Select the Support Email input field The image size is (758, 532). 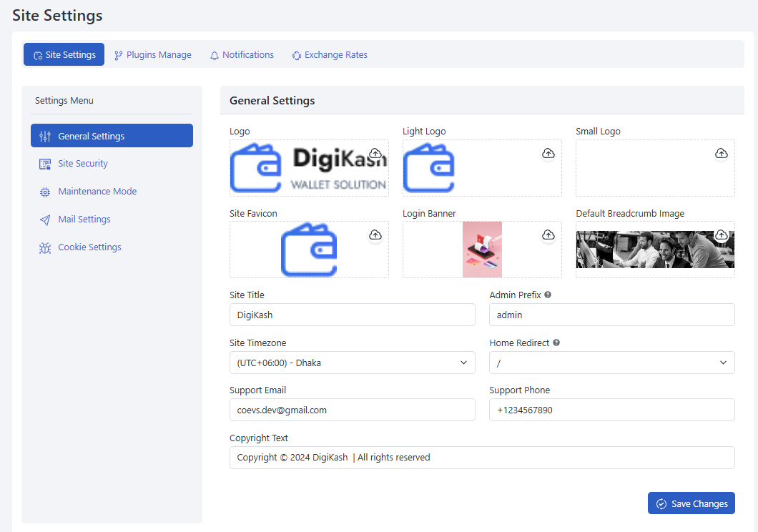[352, 410]
